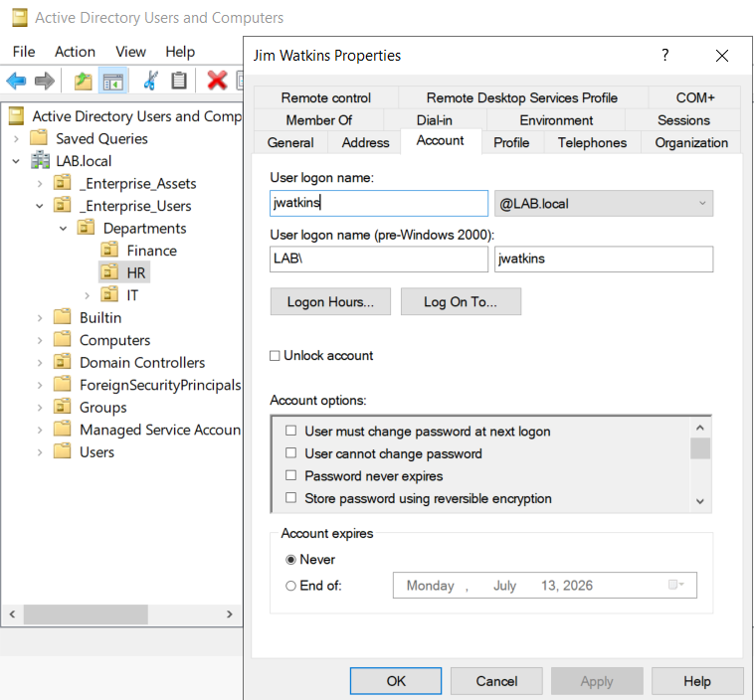Open the Organization tab
Image resolution: width=754 pixels, height=700 pixels.
[x=691, y=143]
